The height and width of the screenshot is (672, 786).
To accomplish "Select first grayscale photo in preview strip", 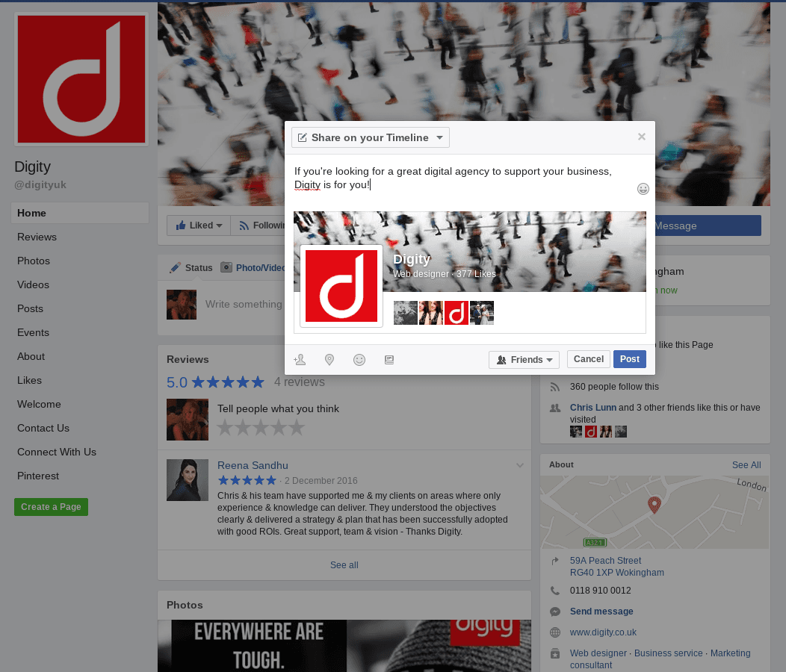I will click(406, 313).
